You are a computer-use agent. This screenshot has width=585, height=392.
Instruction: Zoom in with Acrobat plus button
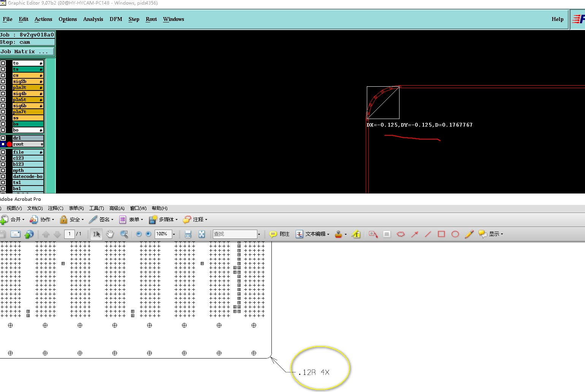[148, 234]
